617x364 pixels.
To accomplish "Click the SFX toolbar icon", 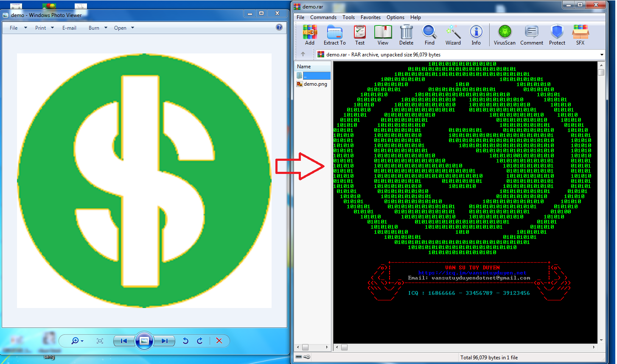I will pos(580,35).
